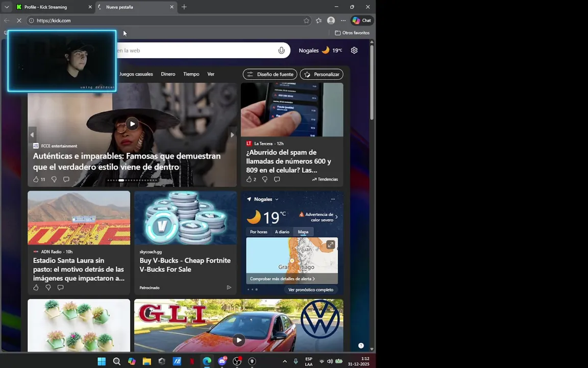Click Ver pronóstico completo
588x368 pixels.
[310, 289]
